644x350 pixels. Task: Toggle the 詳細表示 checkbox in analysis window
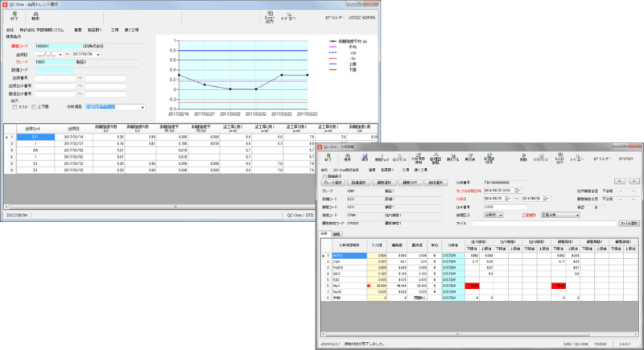[x=324, y=175]
